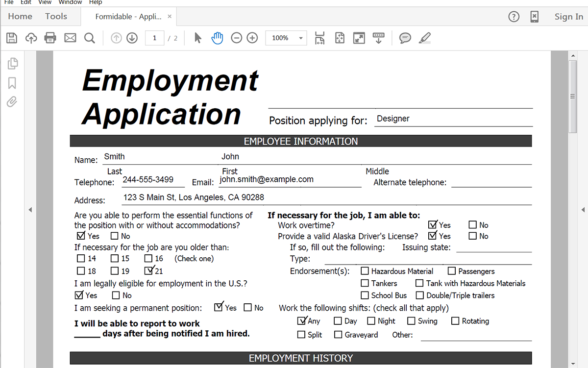Zoom in with the plus icon
The height and width of the screenshot is (368, 588).
click(252, 38)
